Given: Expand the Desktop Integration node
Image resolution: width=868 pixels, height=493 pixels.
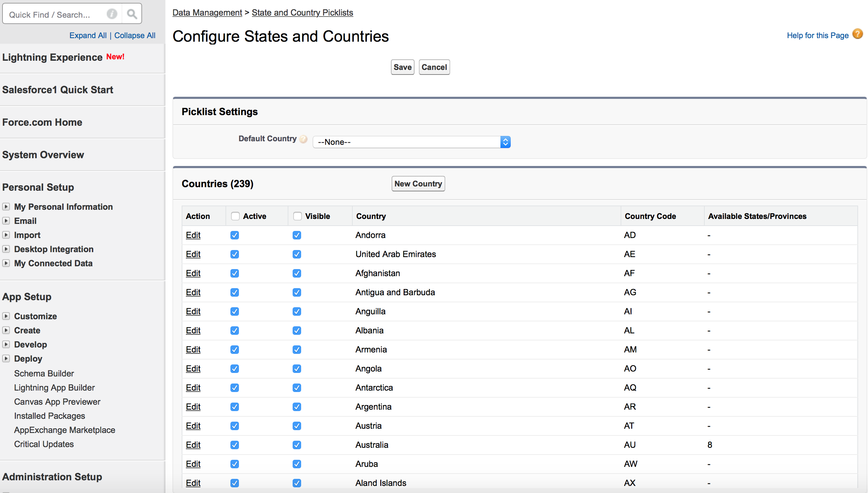Looking at the screenshot, I should [6, 249].
